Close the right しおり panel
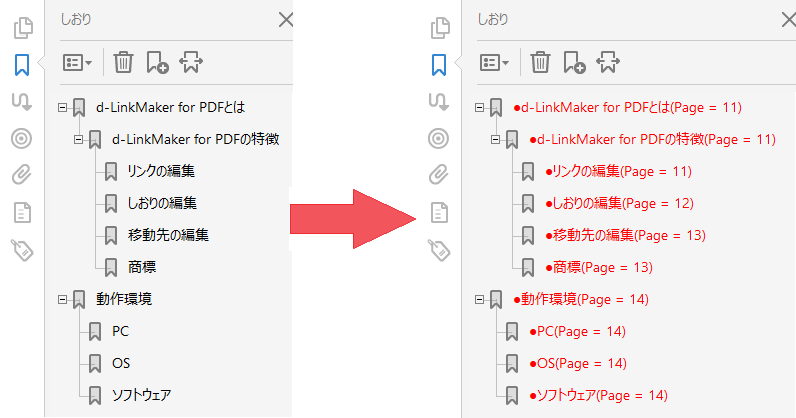This screenshot has height=418, width=796. [x=788, y=20]
